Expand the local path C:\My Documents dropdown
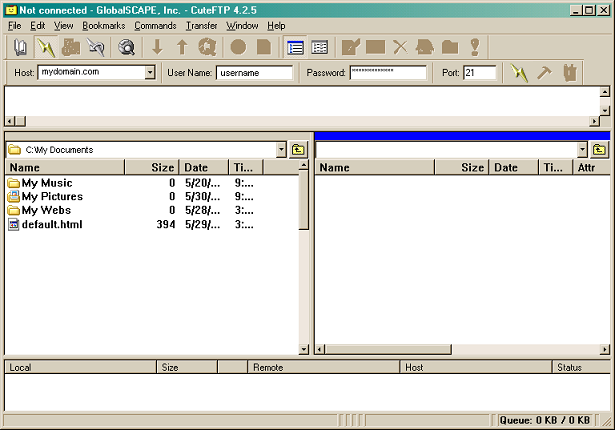The height and width of the screenshot is (430, 615). click(x=281, y=150)
